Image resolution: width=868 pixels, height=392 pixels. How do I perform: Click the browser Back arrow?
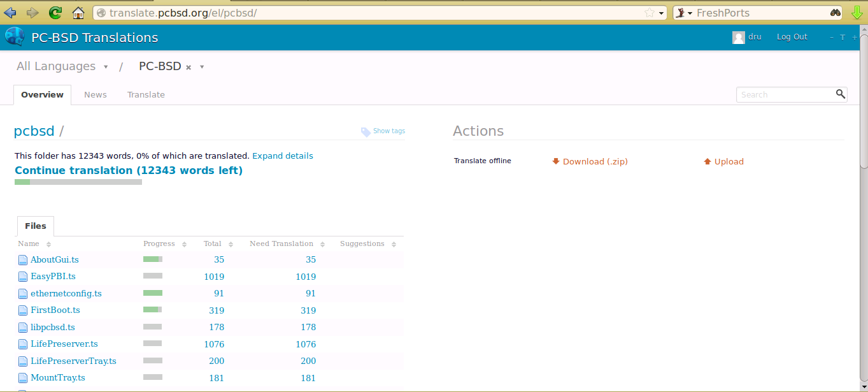point(10,12)
